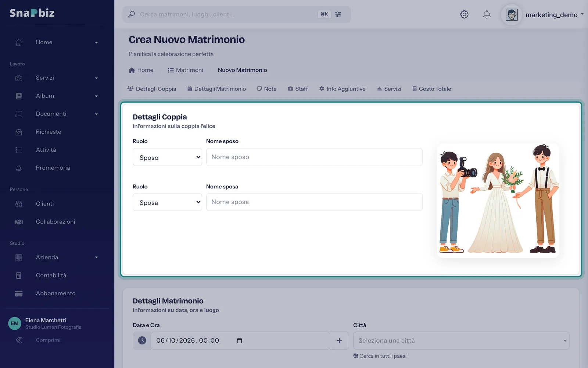The width and height of the screenshot is (588, 368).
Task: Click the Contabilità calculator icon
Action: [19, 275]
